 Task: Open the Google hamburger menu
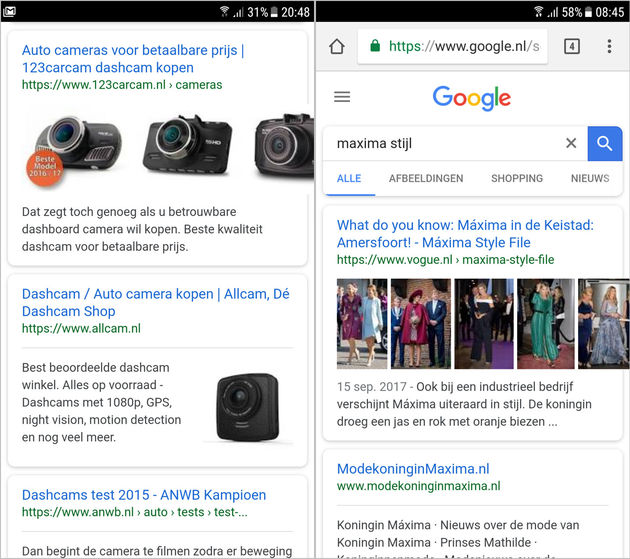pos(342,97)
